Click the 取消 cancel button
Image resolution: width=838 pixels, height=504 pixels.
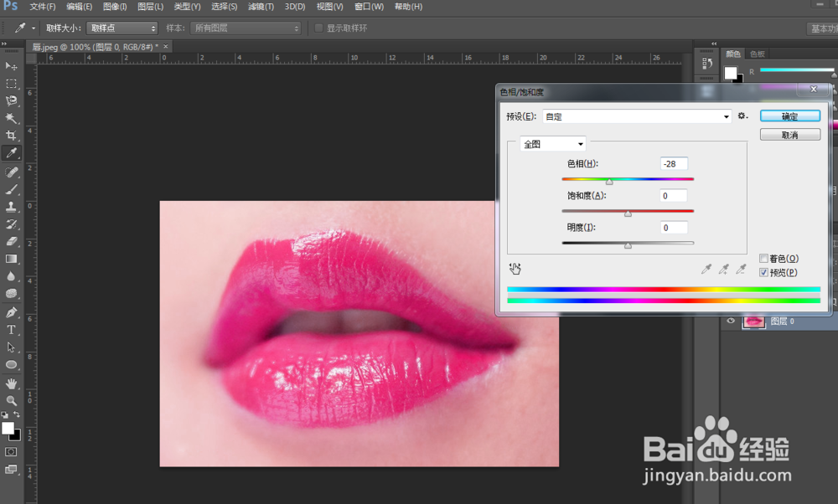click(x=789, y=135)
